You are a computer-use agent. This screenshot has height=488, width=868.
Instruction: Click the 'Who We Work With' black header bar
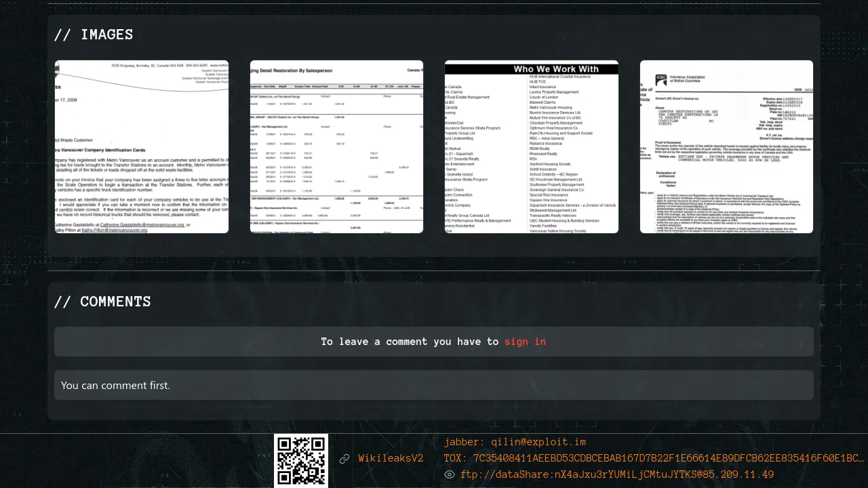tap(555, 69)
